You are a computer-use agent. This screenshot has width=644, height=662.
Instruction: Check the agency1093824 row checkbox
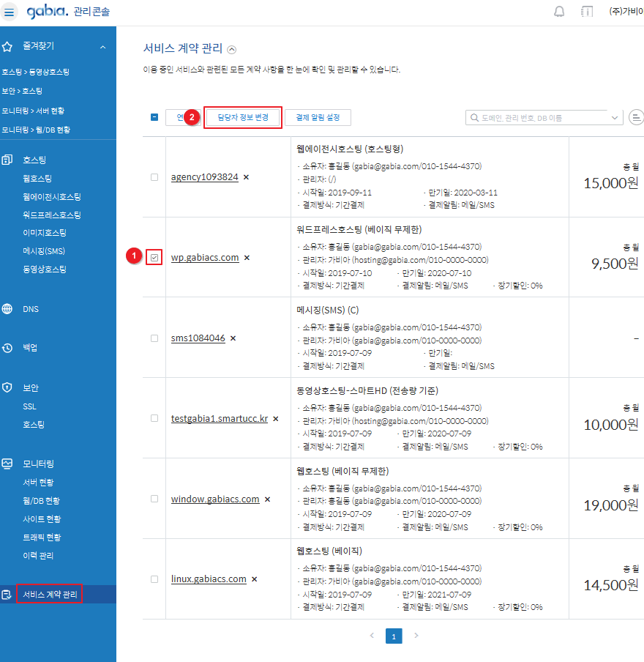coord(154,177)
